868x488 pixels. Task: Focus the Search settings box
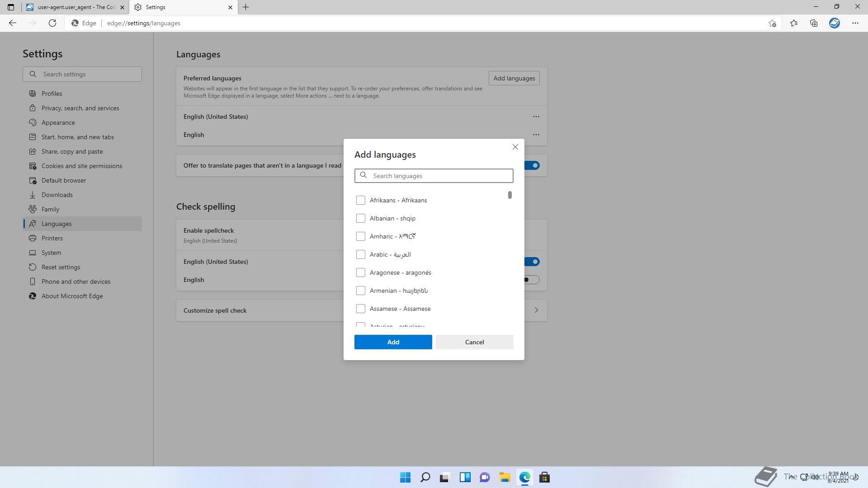82,74
